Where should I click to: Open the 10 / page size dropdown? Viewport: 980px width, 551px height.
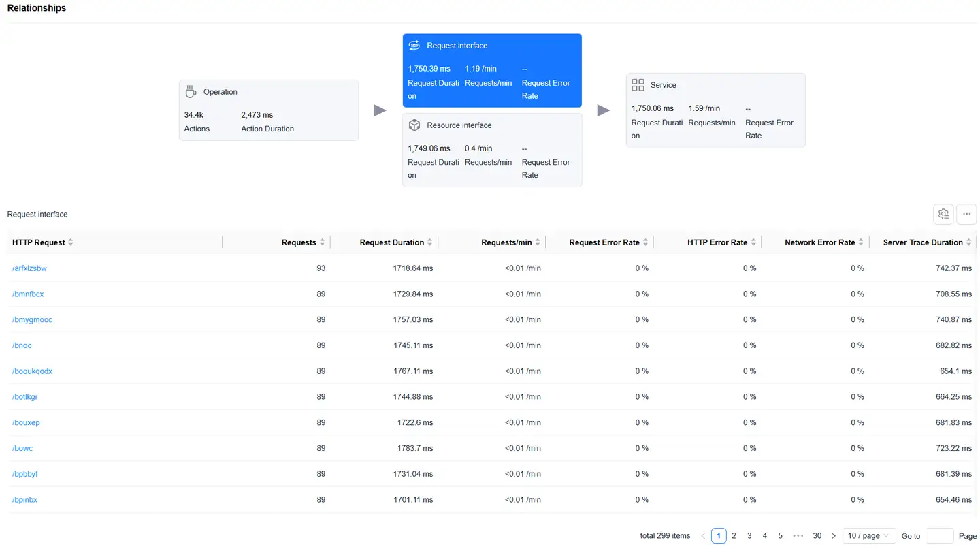[x=868, y=536]
